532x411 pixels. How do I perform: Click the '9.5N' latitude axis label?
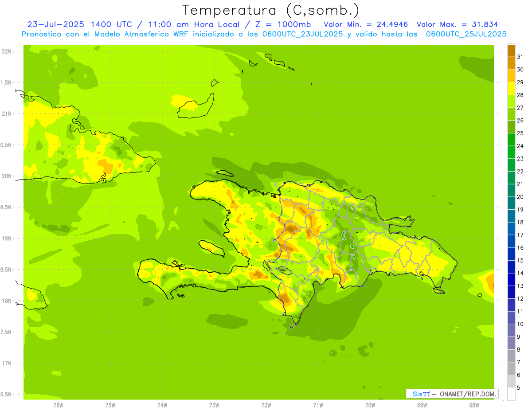[7, 207]
